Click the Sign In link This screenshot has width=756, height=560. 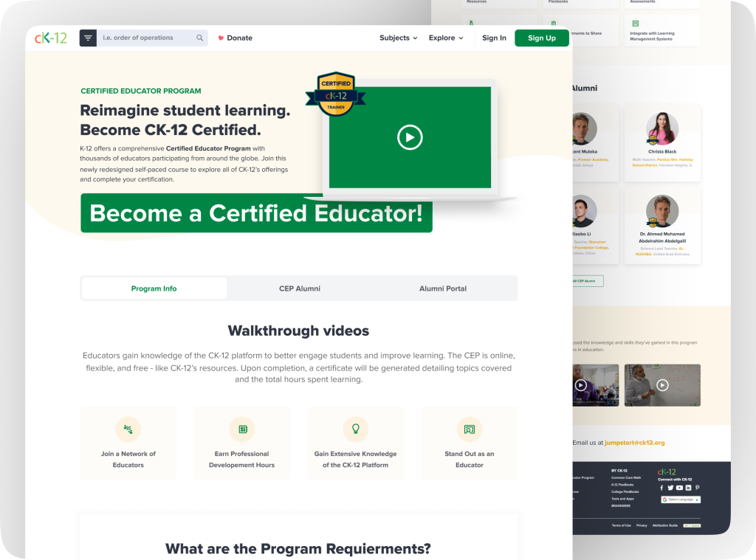point(494,38)
